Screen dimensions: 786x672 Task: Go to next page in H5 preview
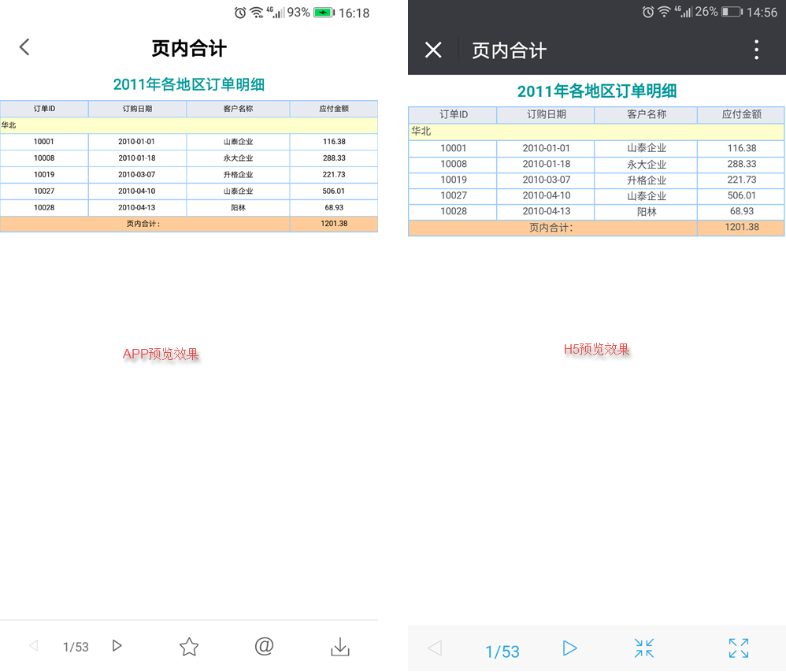(x=570, y=648)
